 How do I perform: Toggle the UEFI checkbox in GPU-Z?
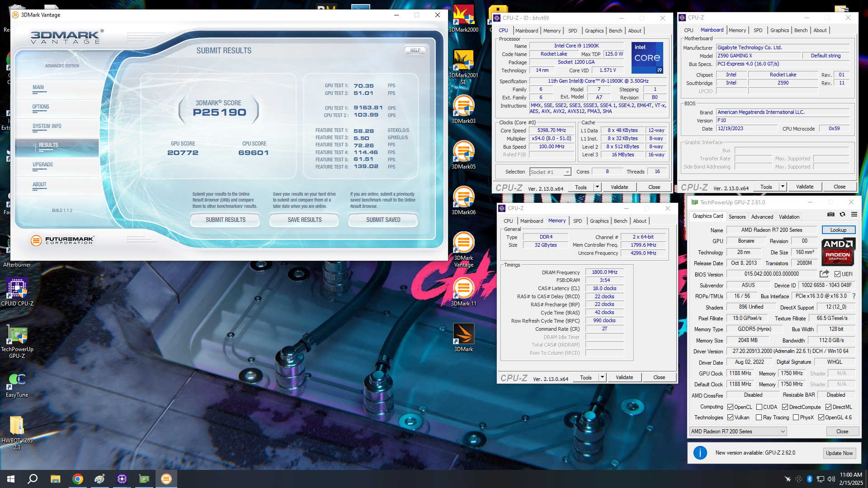pyautogui.click(x=837, y=274)
